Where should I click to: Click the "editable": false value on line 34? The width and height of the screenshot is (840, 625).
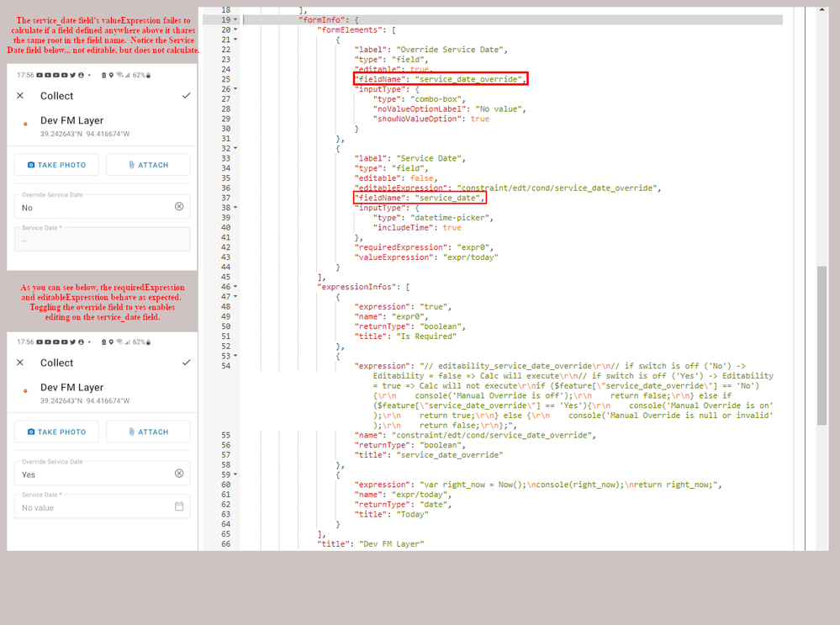click(x=421, y=178)
